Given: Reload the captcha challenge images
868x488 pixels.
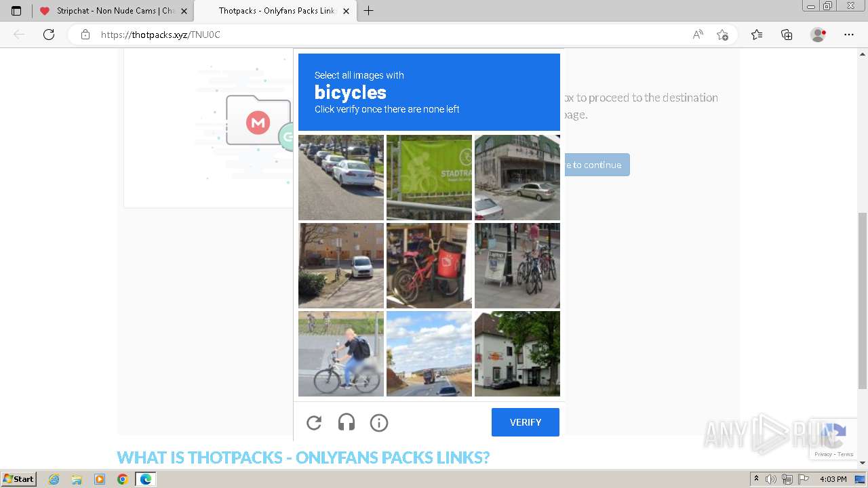Looking at the screenshot, I should 314,423.
